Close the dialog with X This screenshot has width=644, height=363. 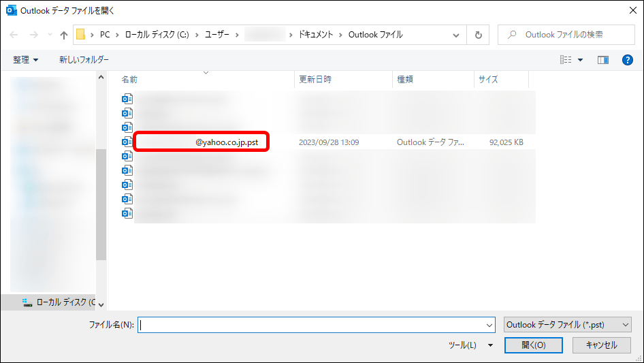click(x=633, y=10)
